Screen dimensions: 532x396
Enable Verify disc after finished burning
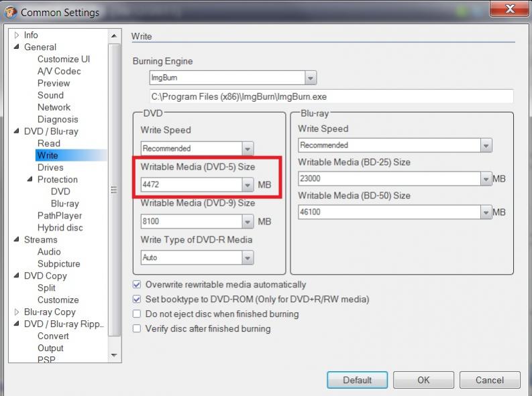(x=137, y=328)
